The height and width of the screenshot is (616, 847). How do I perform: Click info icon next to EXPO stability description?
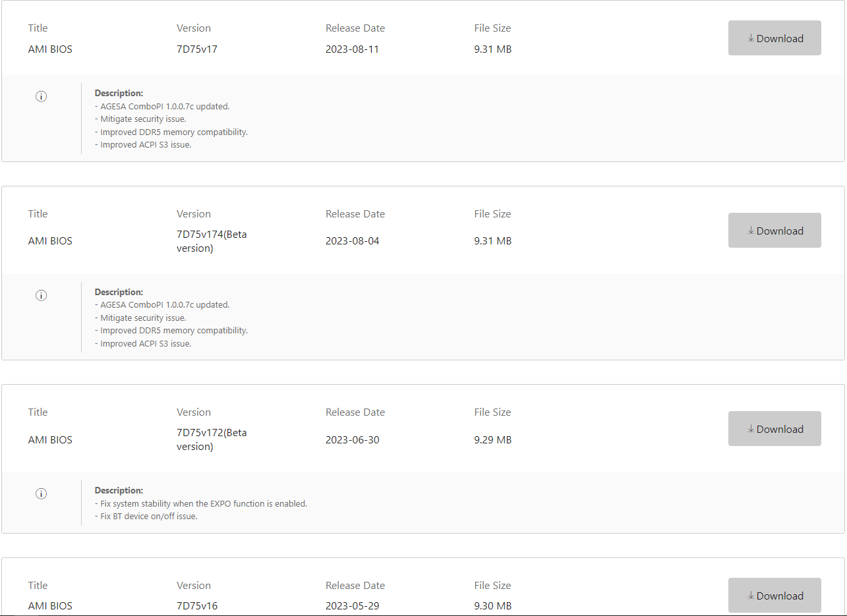(41, 494)
